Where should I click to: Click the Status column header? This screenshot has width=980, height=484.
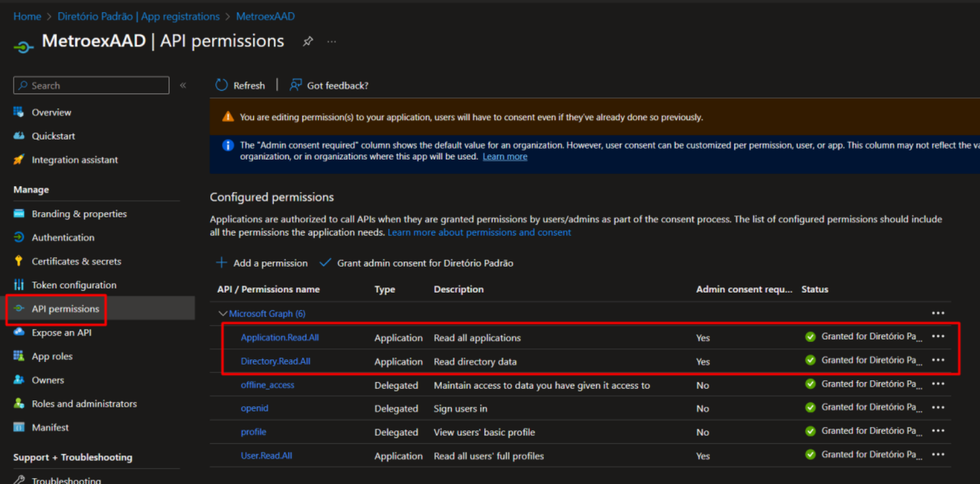click(x=815, y=289)
